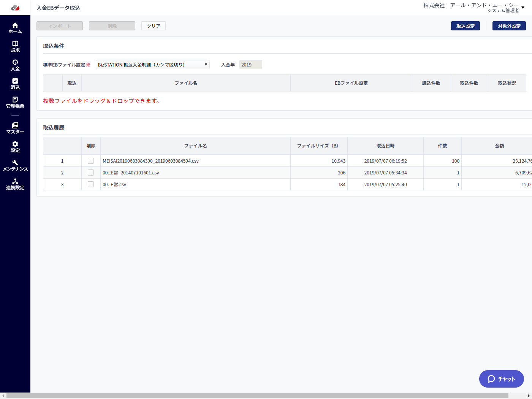Open the ホーム sidebar icon
This screenshot has width=532, height=399.
pos(15,28)
